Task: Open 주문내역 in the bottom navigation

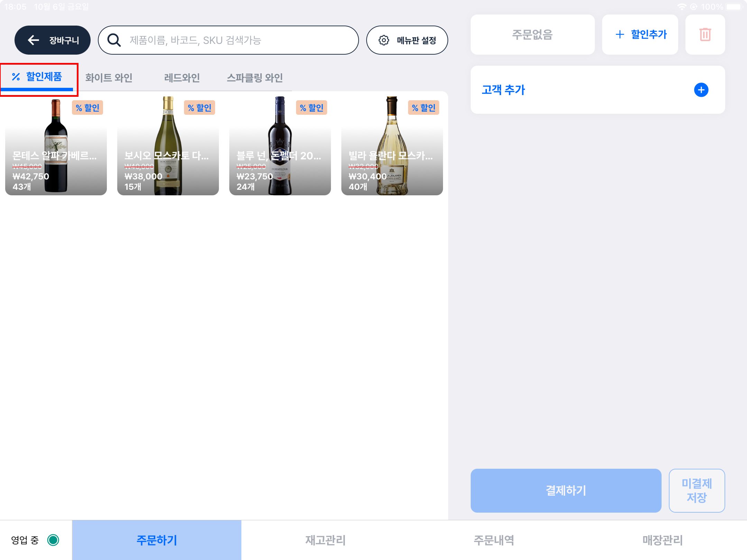Action: (494, 540)
